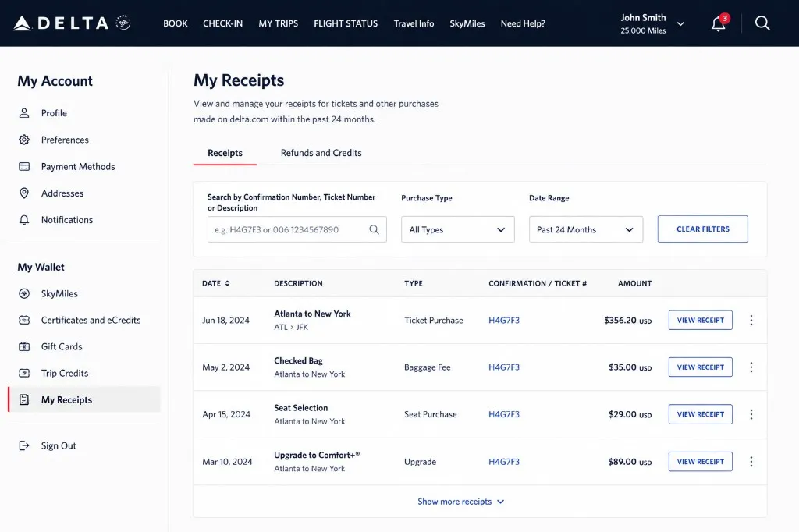The height and width of the screenshot is (532, 799).
Task: Open the CHECK-IN menu item
Action: pos(222,23)
